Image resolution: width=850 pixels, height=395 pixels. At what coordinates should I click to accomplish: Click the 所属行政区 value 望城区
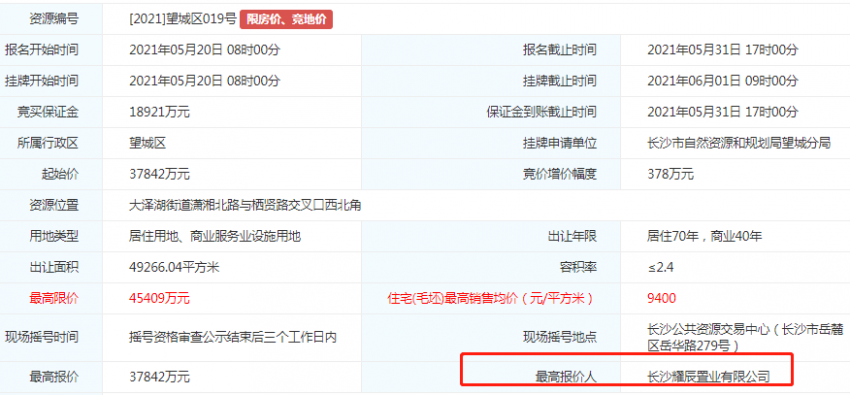click(147, 144)
